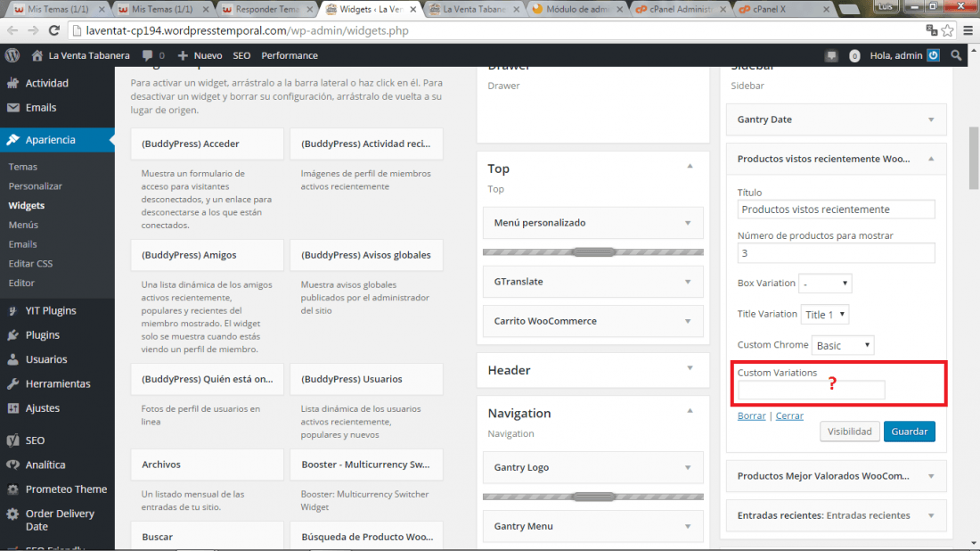
Task: Click the browser forward arrow
Action: click(33, 30)
